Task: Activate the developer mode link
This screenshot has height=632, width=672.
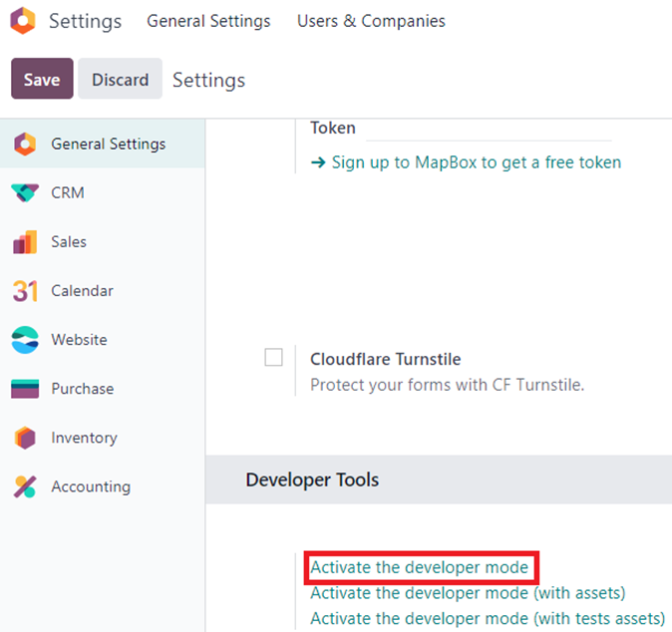Action: (420, 567)
